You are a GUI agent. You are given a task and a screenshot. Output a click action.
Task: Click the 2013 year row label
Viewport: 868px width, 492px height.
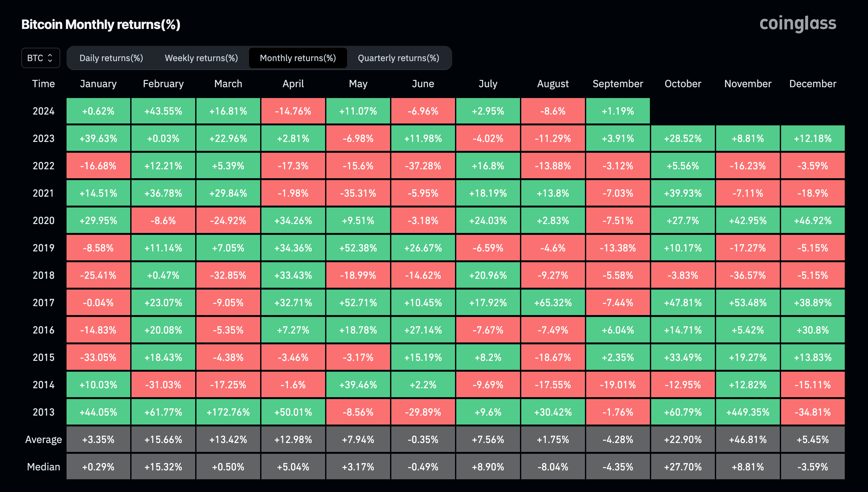43,411
